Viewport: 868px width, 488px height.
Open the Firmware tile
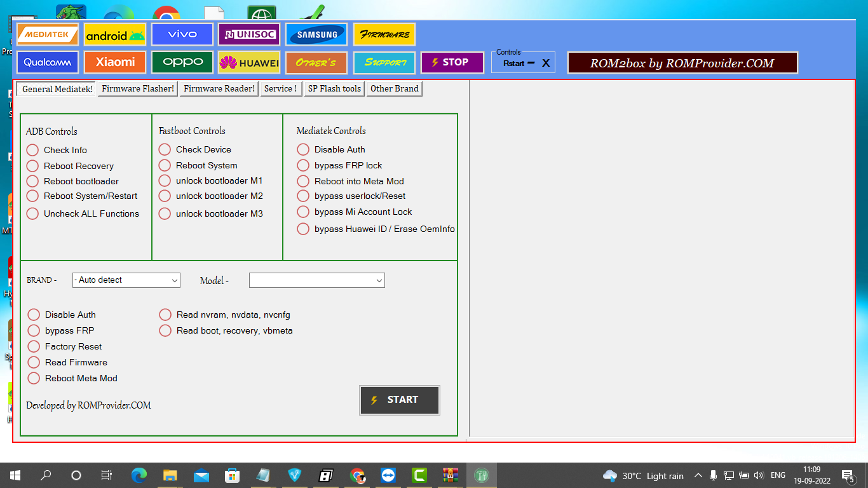[x=384, y=34]
